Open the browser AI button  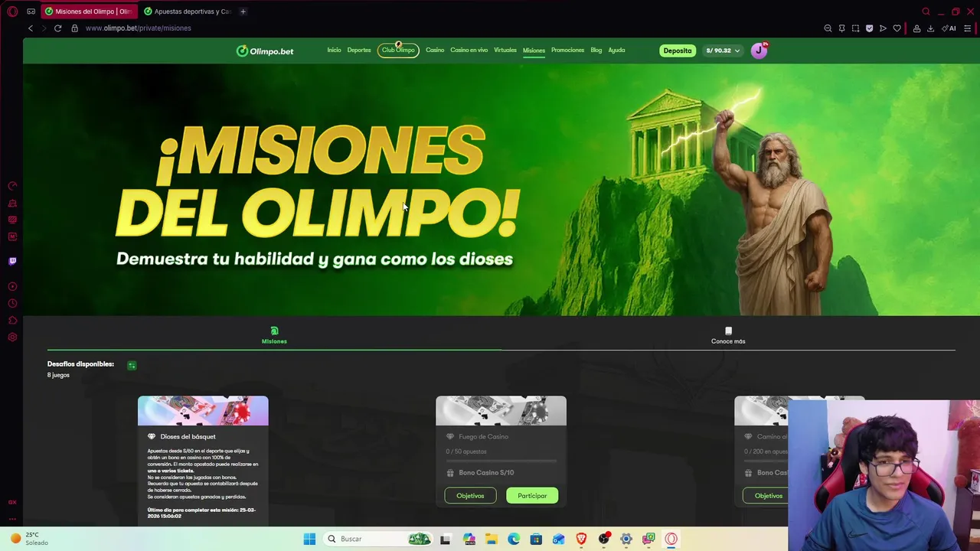(x=949, y=28)
